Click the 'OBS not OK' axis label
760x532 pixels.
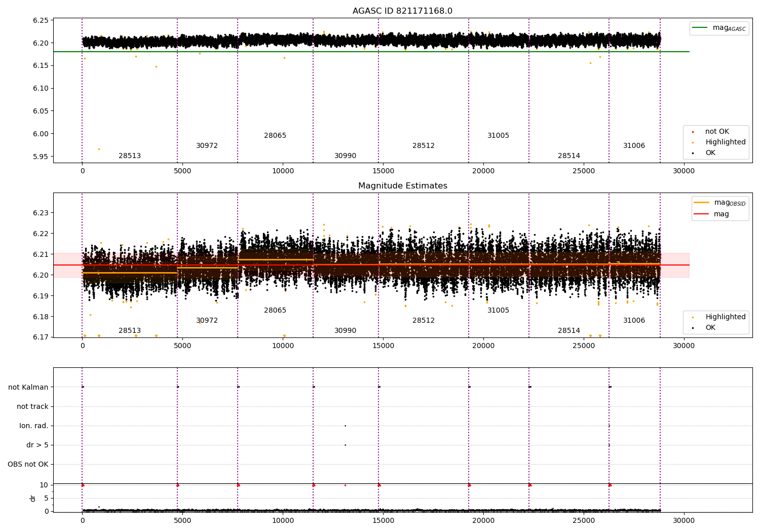coord(28,465)
